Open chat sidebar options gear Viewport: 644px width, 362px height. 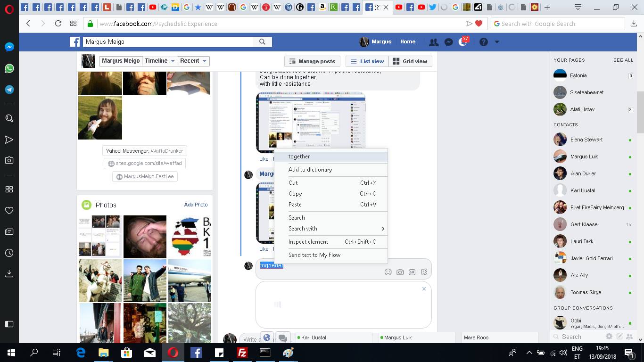609,337
